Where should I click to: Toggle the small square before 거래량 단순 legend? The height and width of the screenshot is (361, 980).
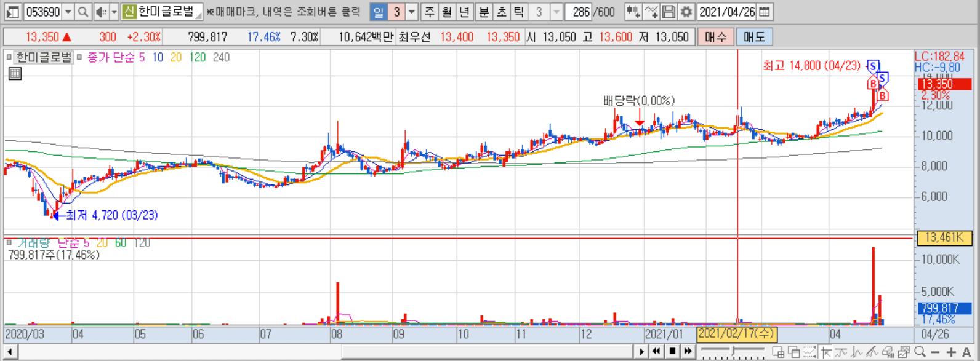click(9, 243)
